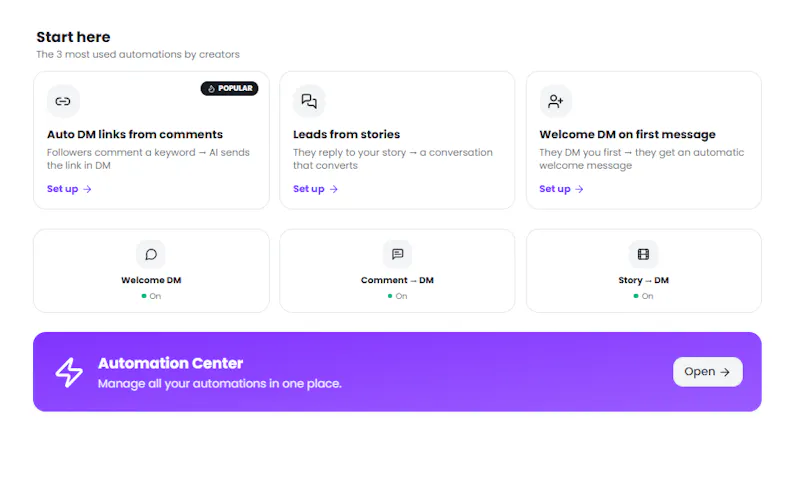This screenshot has width=800, height=482.
Task: Set up Welcome DM on first message
Action: tap(561, 189)
